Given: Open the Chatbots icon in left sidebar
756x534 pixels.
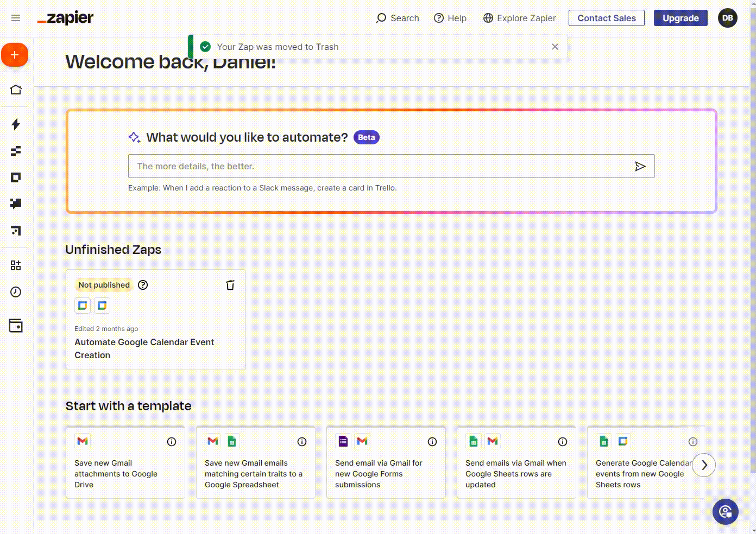Looking at the screenshot, I should [15, 204].
